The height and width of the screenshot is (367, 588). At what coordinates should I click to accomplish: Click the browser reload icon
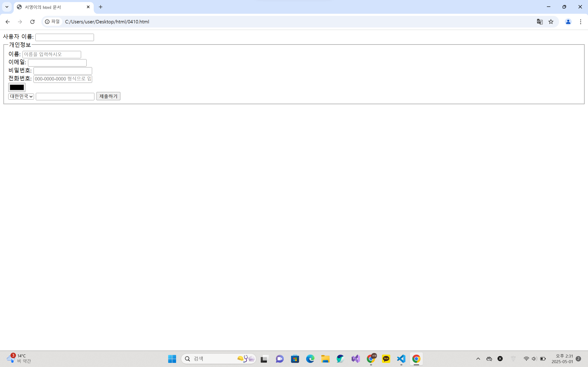click(32, 22)
